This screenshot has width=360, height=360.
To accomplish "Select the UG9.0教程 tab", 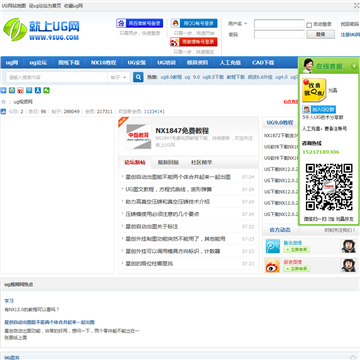I will click(x=280, y=123).
